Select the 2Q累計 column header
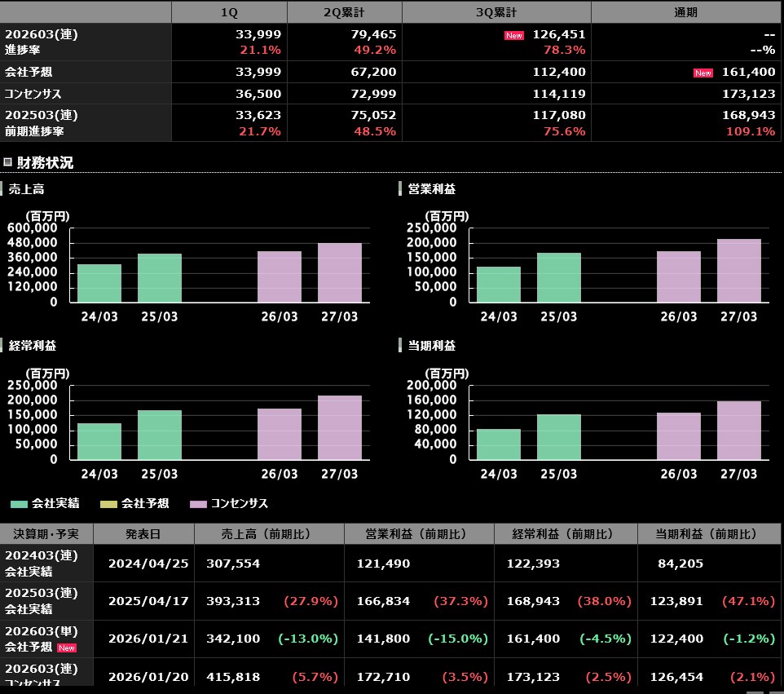Screen dimensions: 784x694 click(x=345, y=12)
